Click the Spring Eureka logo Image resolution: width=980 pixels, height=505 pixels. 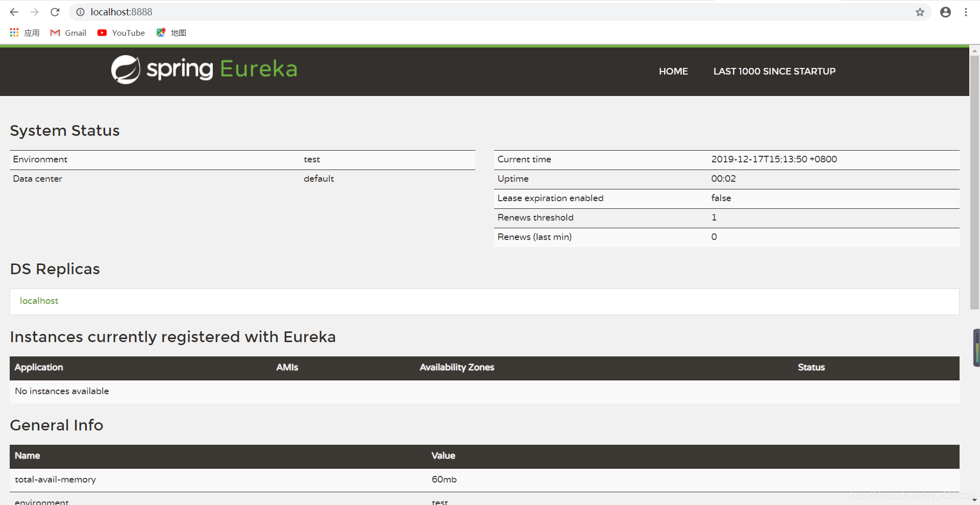pyautogui.click(x=204, y=69)
